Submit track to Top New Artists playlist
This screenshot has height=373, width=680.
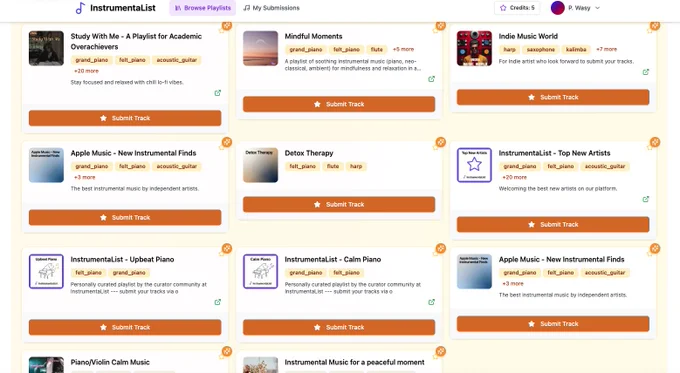553,224
